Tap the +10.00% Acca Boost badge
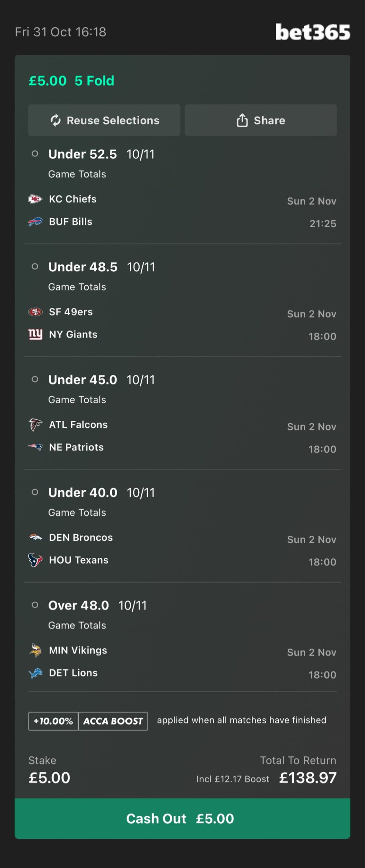This screenshot has width=365, height=868. (88, 721)
